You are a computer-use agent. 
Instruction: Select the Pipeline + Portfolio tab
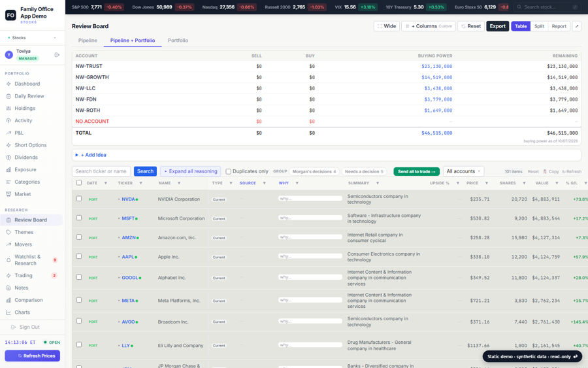coord(133,41)
